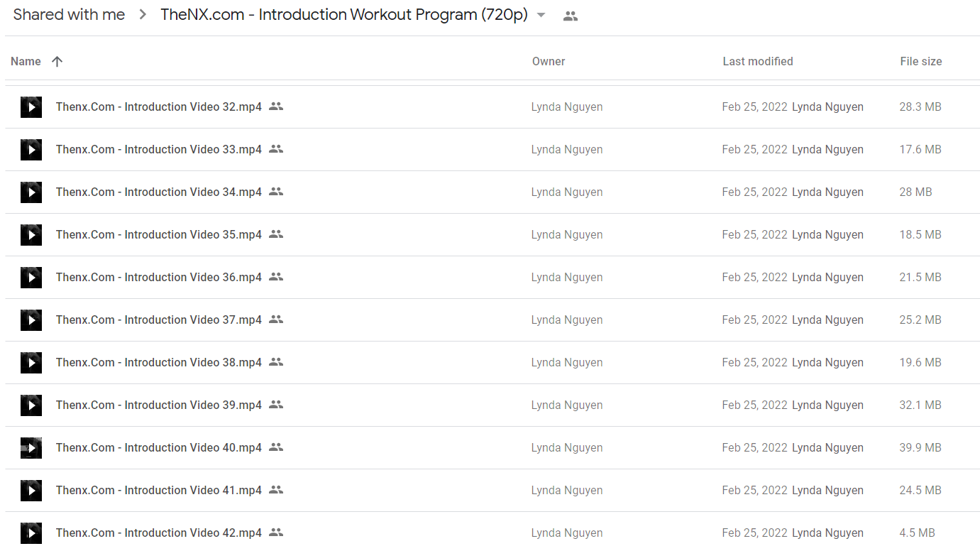Click the 17.6 MB file size value
Image resolution: width=980 pixels, height=551 pixels.
(x=920, y=149)
